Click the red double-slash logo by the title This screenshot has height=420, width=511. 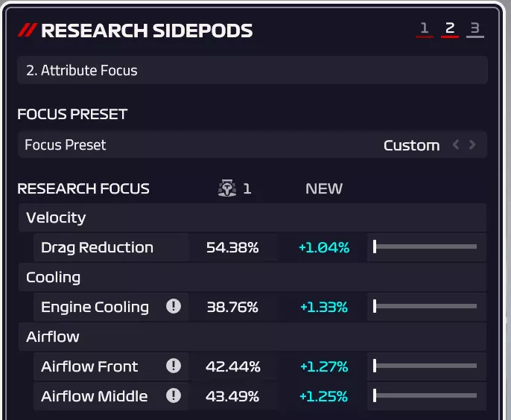pos(28,31)
